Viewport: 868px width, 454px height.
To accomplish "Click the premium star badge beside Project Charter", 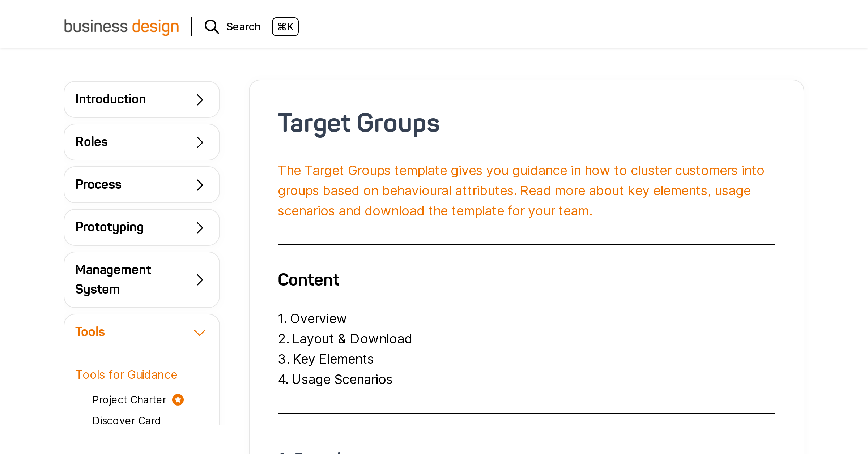I will point(177,400).
